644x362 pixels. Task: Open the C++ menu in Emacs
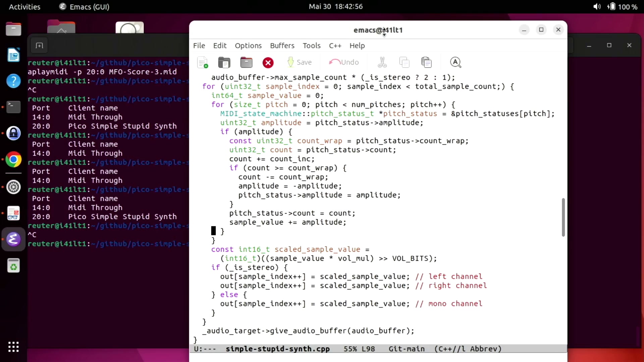pyautogui.click(x=335, y=46)
